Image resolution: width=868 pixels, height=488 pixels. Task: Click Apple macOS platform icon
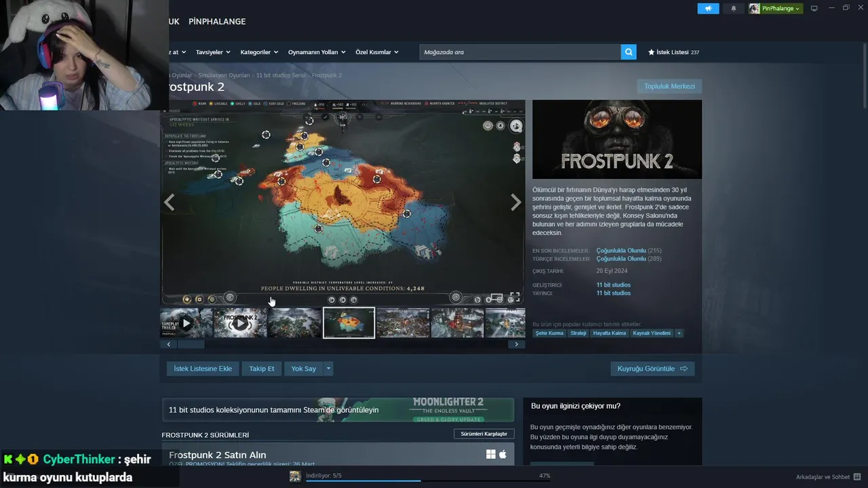tap(502, 455)
